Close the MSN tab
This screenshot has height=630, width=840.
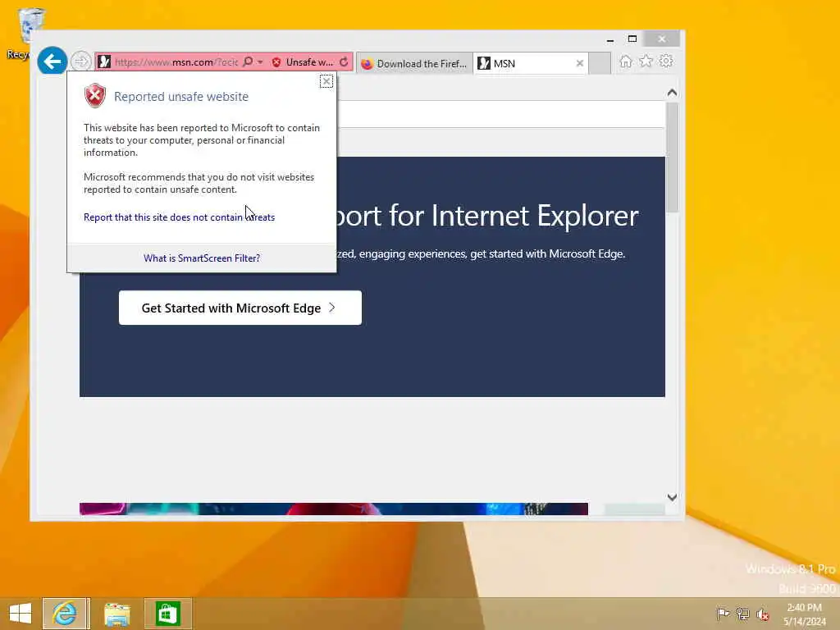pos(580,63)
